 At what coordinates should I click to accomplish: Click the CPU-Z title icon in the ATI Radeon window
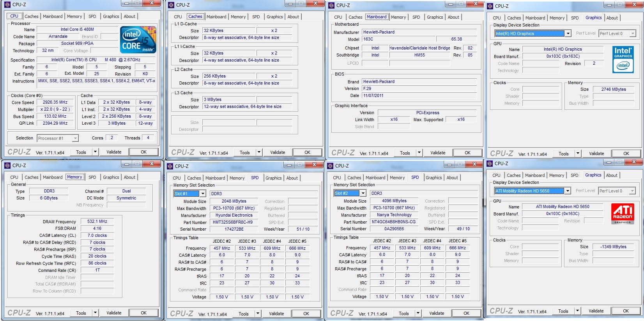click(490, 164)
